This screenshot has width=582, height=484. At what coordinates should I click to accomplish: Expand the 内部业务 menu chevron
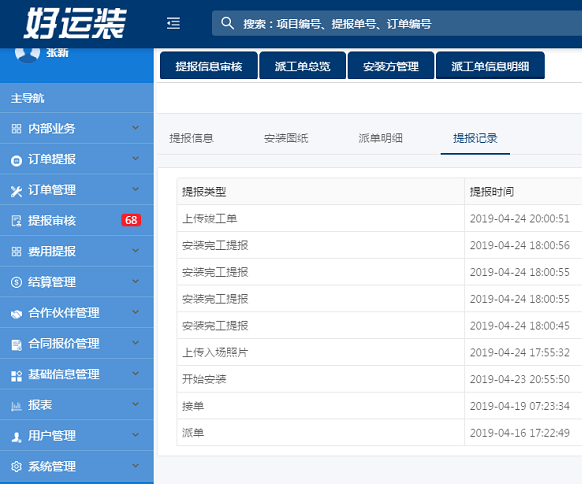point(135,128)
